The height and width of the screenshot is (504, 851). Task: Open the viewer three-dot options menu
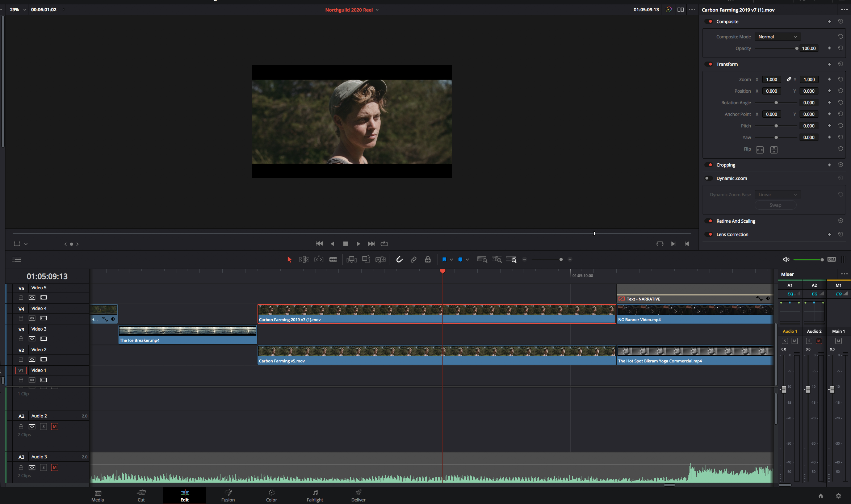(692, 10)
